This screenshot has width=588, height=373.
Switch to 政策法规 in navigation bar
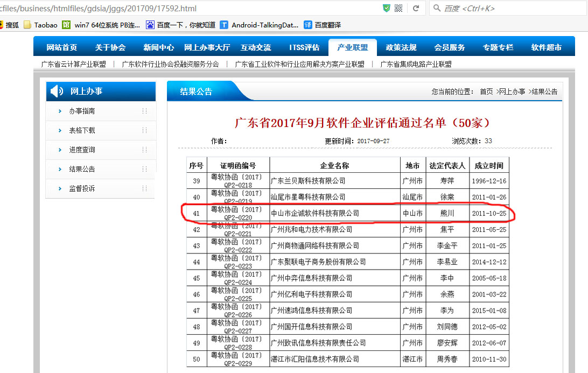click(401, 47)
